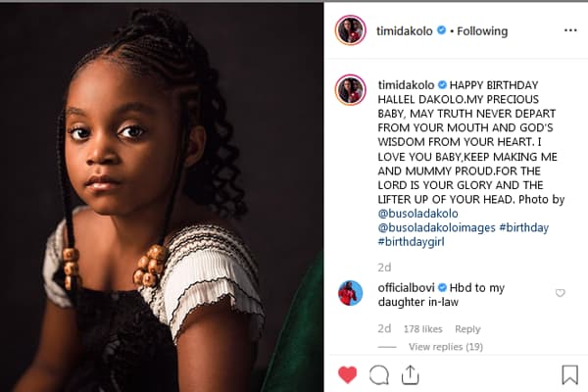Toggle the Following button

click(x=480, y=30)
